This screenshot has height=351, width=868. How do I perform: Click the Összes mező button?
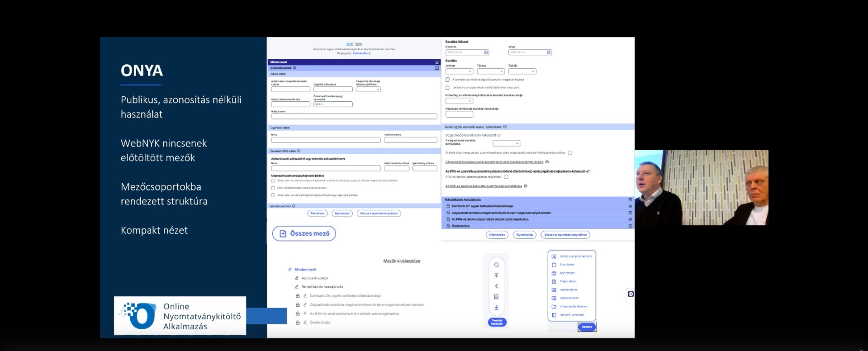point(304,233)
